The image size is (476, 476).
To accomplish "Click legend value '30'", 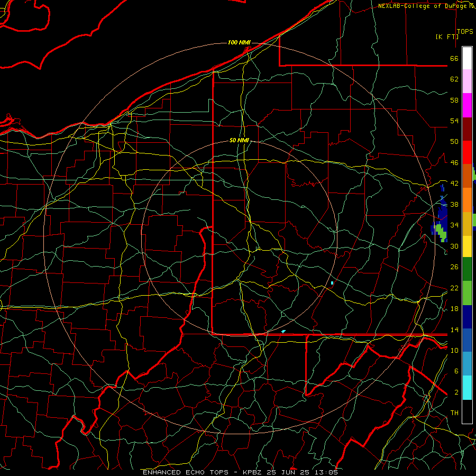I will (x=454, y=246).
